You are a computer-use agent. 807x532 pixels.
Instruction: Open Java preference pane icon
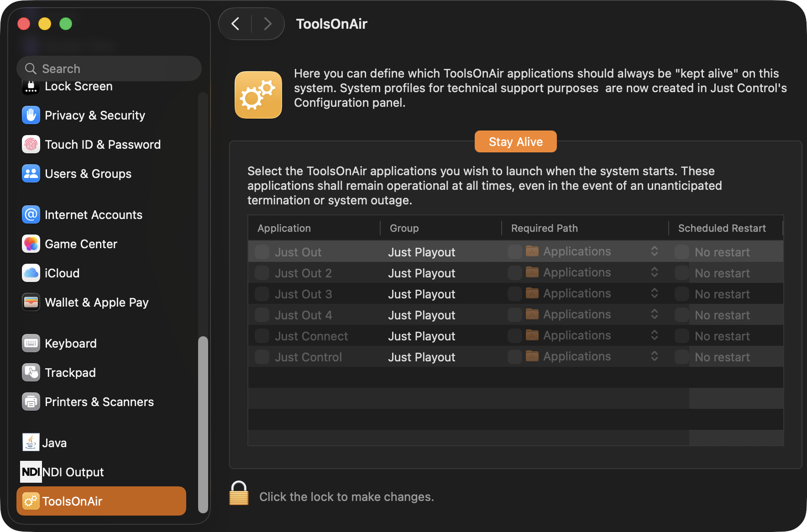tap(31, 443)
